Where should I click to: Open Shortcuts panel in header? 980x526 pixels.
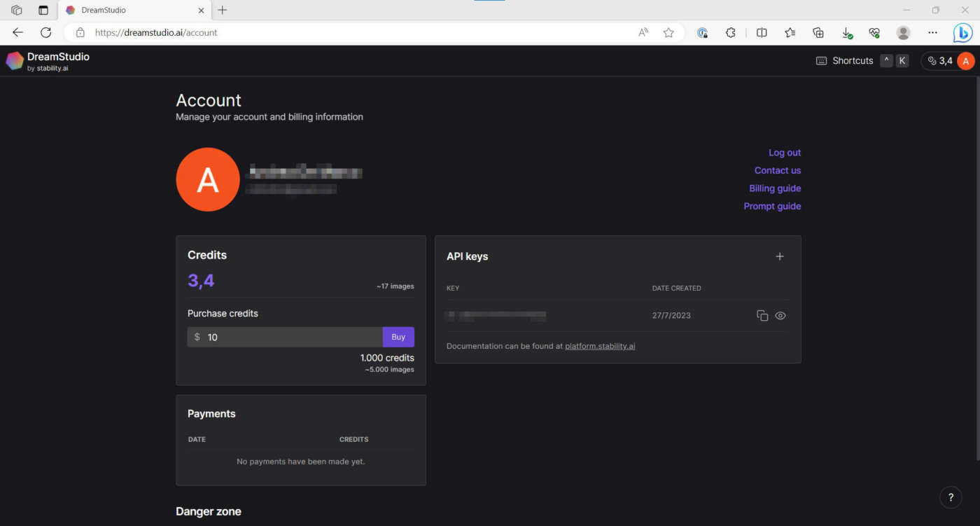[845, 61]
